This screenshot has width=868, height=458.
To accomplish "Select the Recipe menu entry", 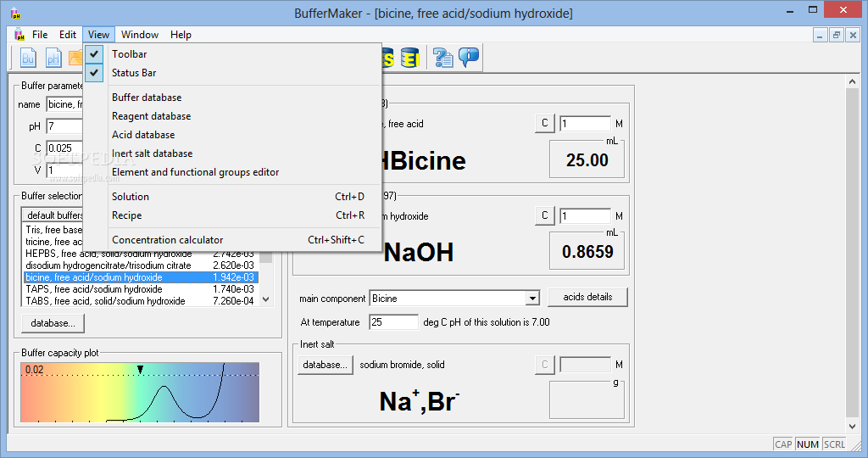I will tap(232, 215).
